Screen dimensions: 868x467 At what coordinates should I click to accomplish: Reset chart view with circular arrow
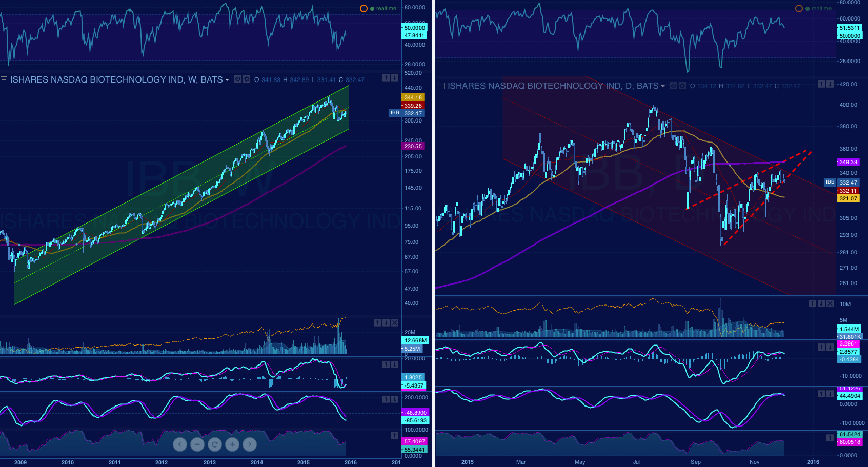(215, 444)
